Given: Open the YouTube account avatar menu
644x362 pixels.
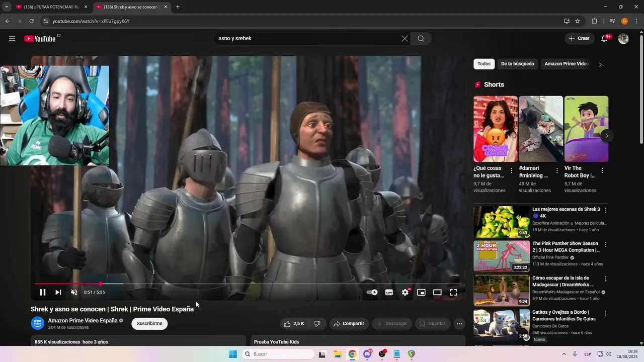Looking at the screenshot, I should [623, 39].
